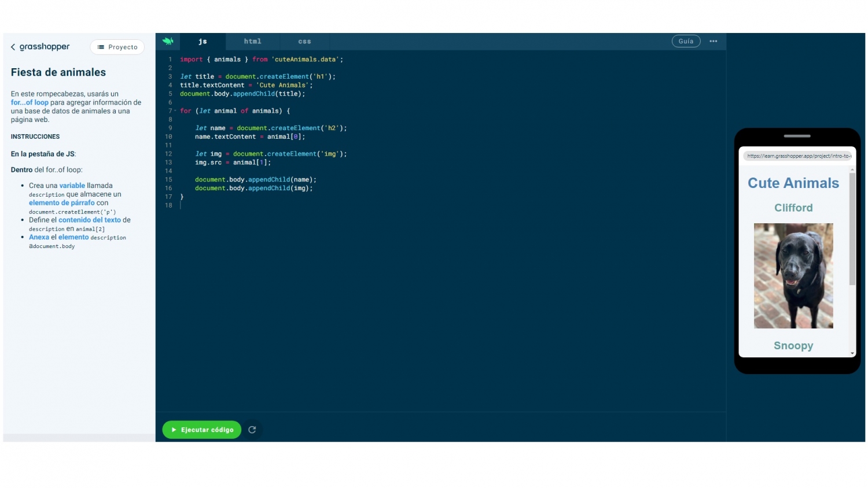The height and width of the screenshot is (488, 868).
Task: Click code line creating the 'img' element
Action: (271, 154)
